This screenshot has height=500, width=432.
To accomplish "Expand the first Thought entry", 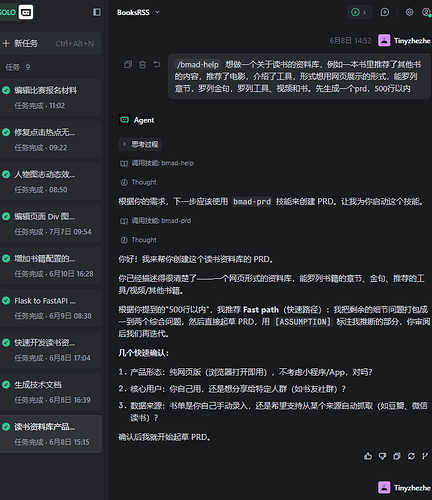I will click(x=138, y=182).
